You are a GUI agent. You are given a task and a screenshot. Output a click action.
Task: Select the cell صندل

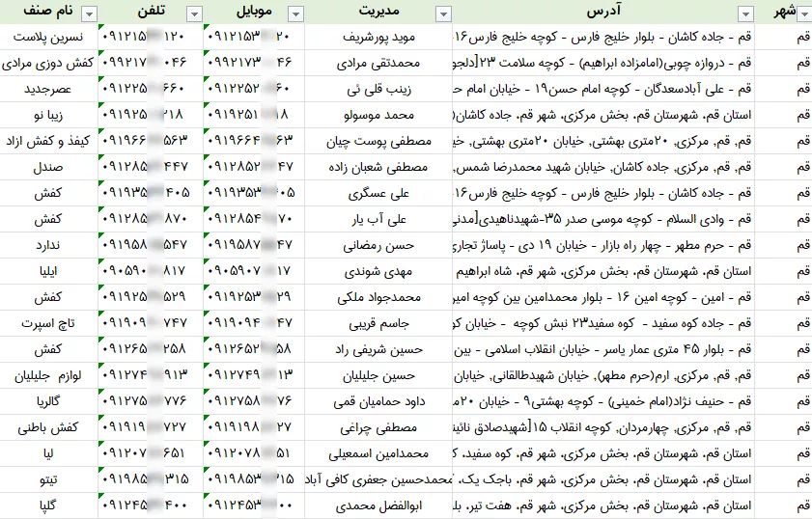click(x=48, y=167)
